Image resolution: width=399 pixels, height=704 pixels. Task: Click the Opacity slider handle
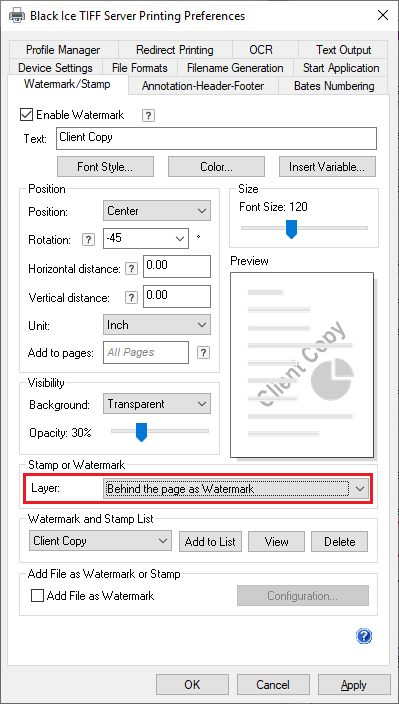pyautogui.click(x=141, y=432)
